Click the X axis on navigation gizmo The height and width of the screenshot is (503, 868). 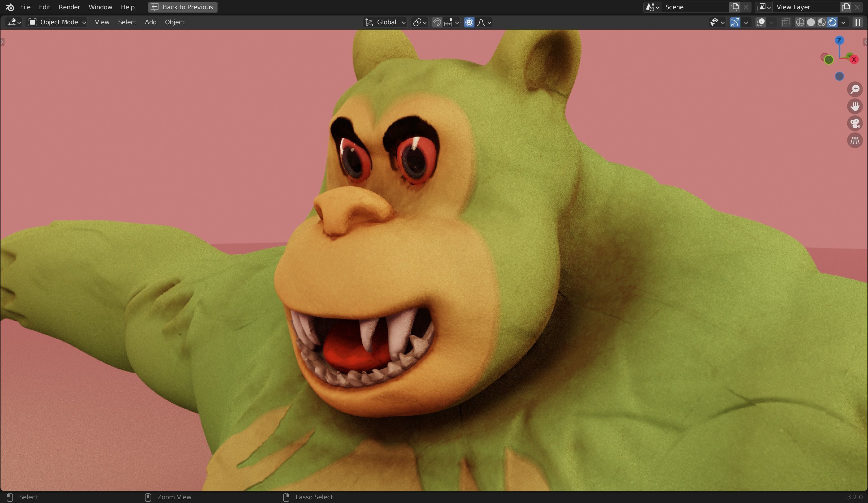pyautogui.click(x=854, y=60)
